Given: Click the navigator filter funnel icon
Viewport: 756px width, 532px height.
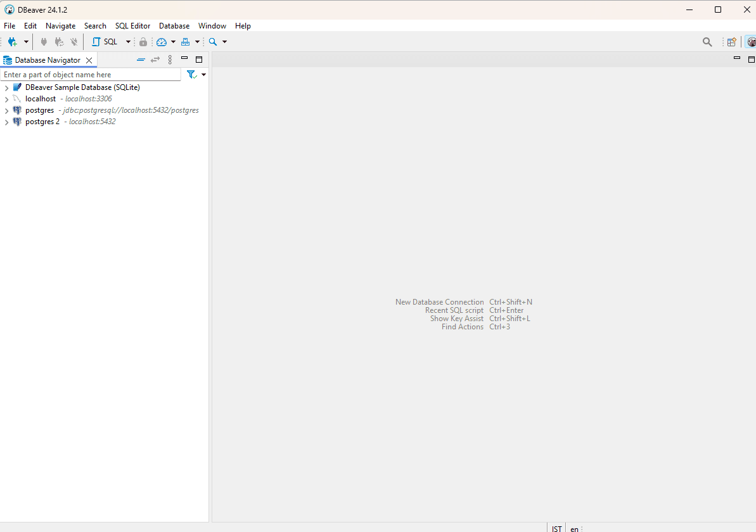Looking at the screenshot, I should tap(192, 75).
